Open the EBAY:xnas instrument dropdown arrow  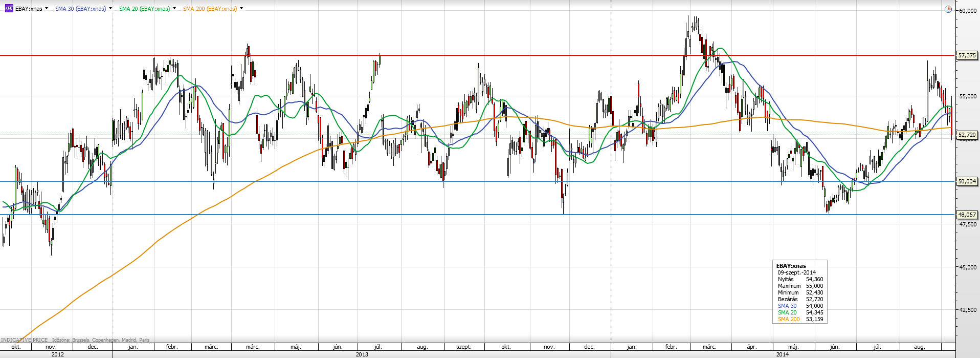click(47, 9)
